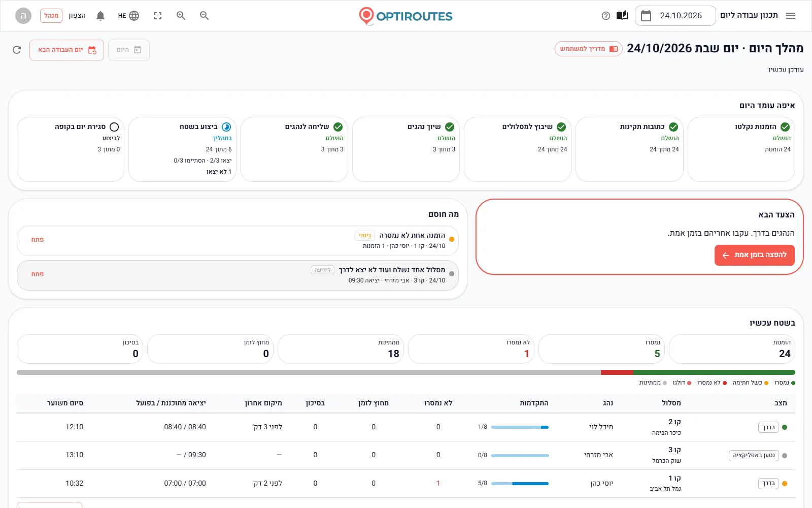The width and height of the screenshot is (812, 508).
Task: Click the zoom in magnifier icon
Action: click(181, 16)
